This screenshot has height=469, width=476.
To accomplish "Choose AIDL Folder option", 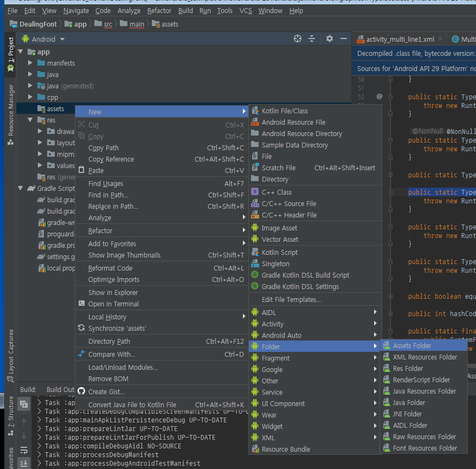I will tap(423, 425).
